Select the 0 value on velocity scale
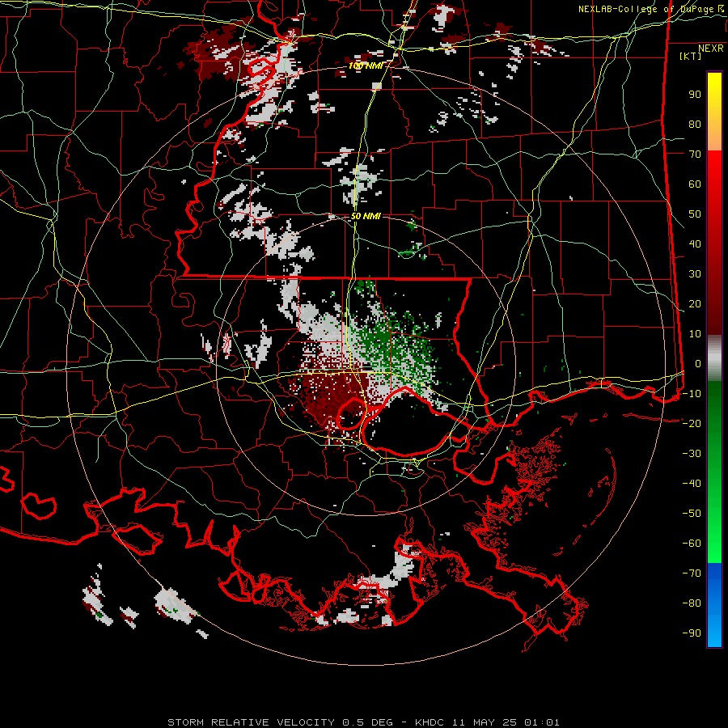Screen dimensions: 728x728 coord(698,363)
